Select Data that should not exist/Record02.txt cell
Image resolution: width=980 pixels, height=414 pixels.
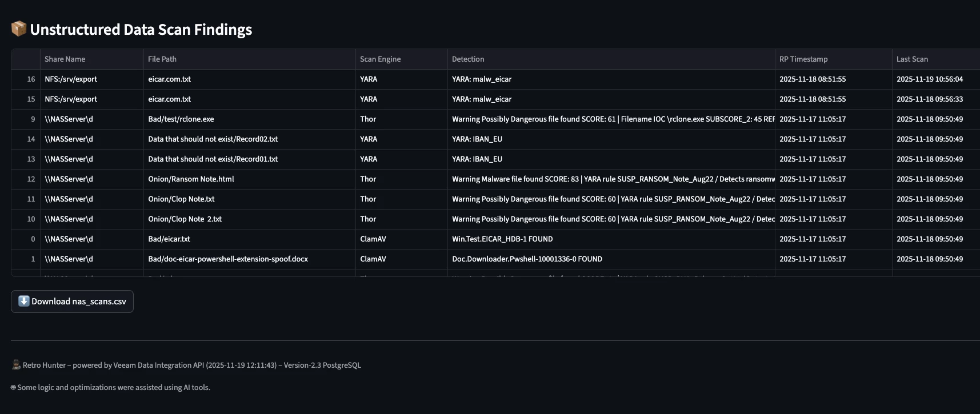pyautogui.click(x=213, y=139)
